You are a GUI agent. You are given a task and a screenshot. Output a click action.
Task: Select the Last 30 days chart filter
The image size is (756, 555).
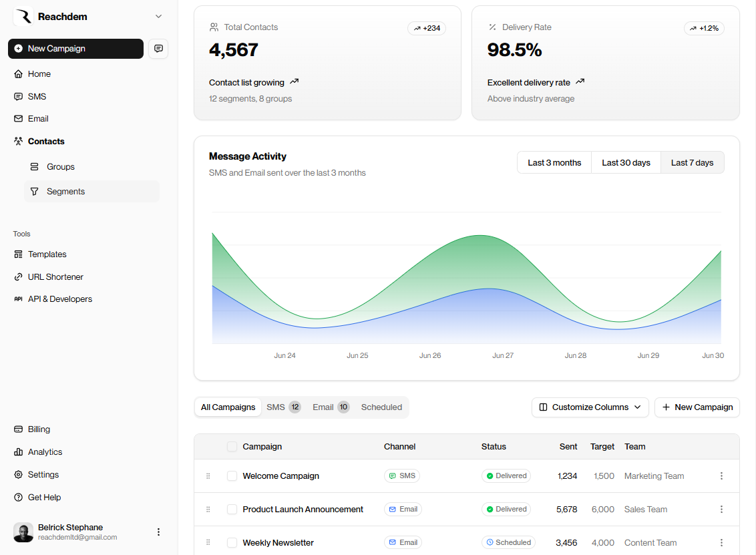pos(626,162)
